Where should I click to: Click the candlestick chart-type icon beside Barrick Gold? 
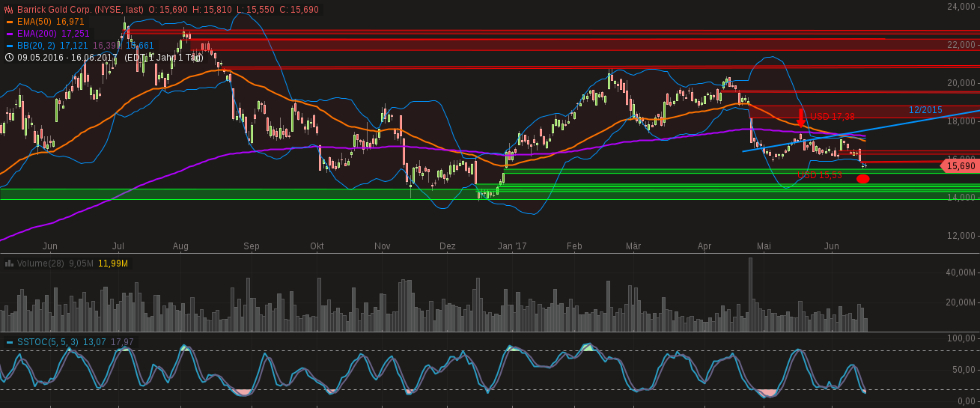9,10
